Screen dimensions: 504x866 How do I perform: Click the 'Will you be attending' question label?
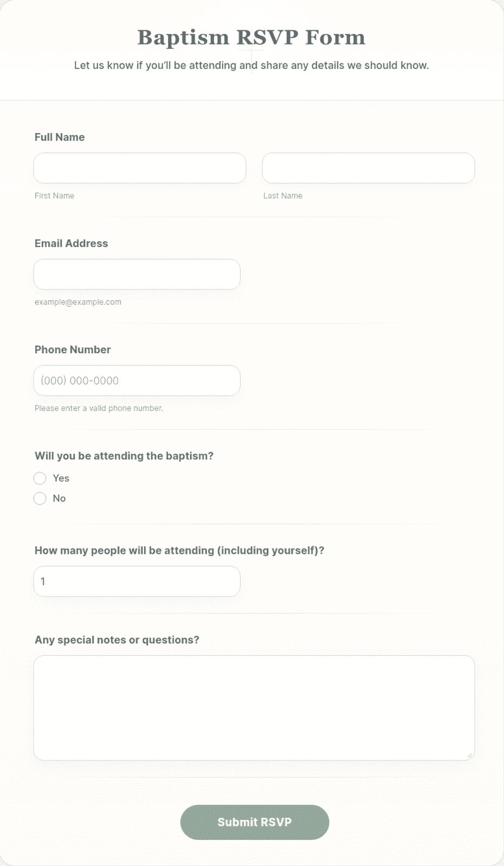(124, 456)
